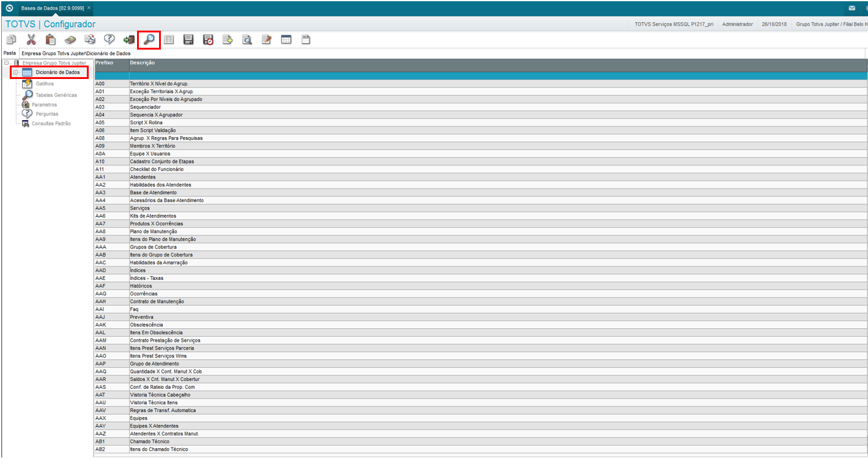Click the date 26/10/2018 in header
868x458 pixels.
[x=774, y=24]
